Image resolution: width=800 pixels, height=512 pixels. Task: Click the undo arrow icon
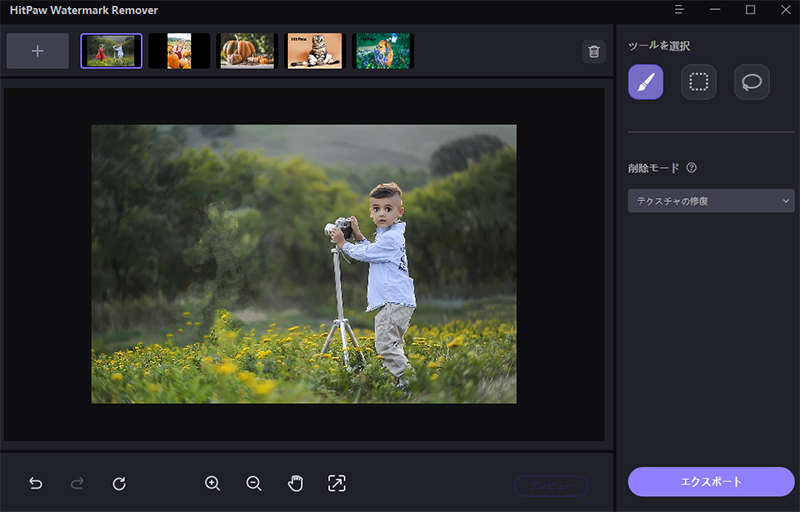(x=36, y=483)
